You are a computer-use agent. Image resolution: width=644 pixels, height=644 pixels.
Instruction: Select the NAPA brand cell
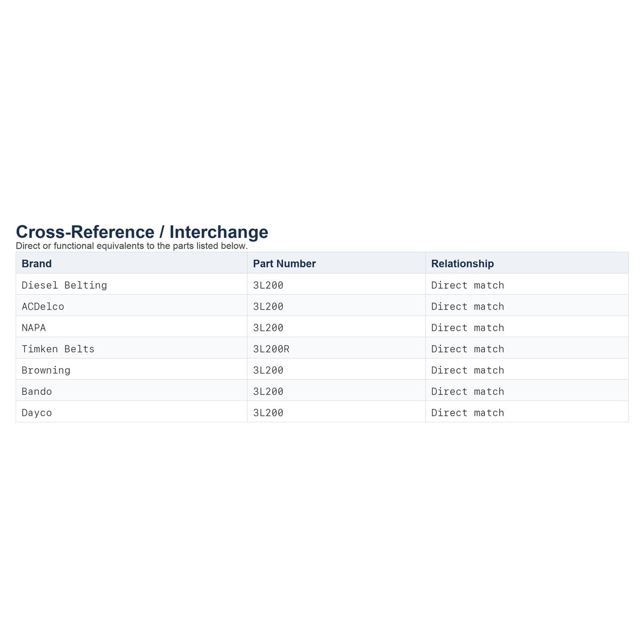[131, 327]
